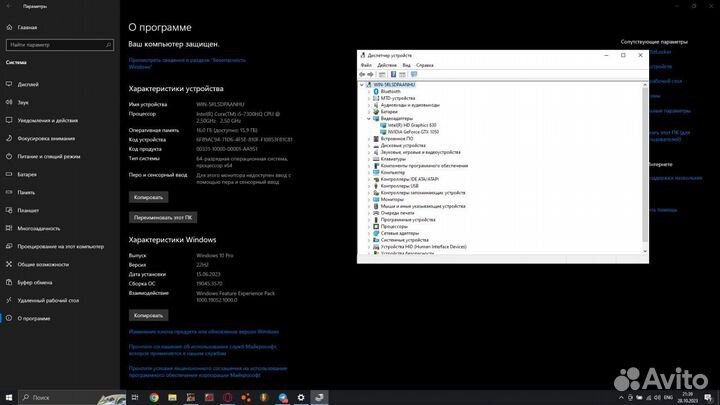Click Копировать under device specifications
720x405 pixels.
point(148,197)
